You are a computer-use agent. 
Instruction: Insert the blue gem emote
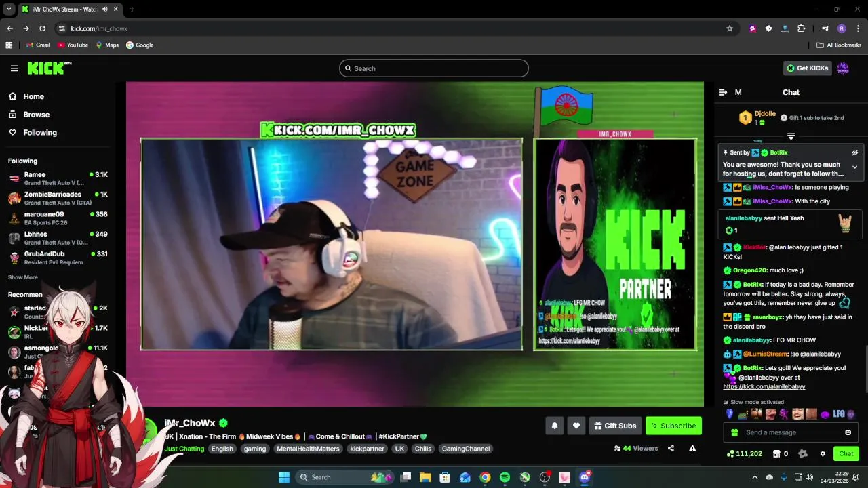[730, 413]
